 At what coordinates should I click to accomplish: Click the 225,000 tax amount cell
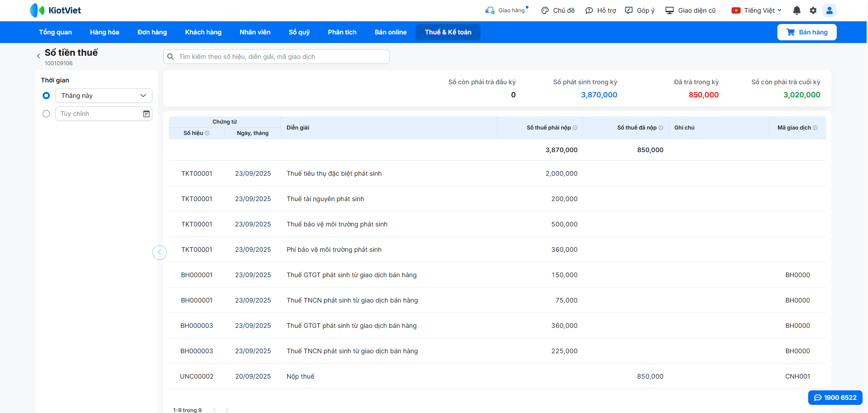564,351
